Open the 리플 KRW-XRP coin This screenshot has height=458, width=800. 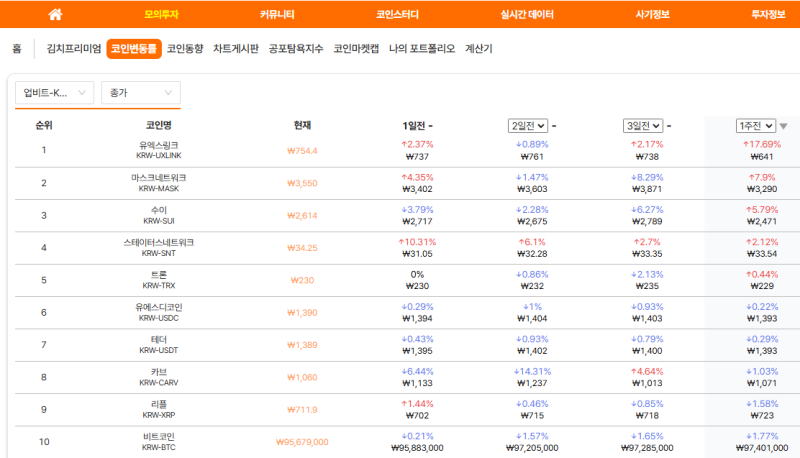[x=159, y=410]
